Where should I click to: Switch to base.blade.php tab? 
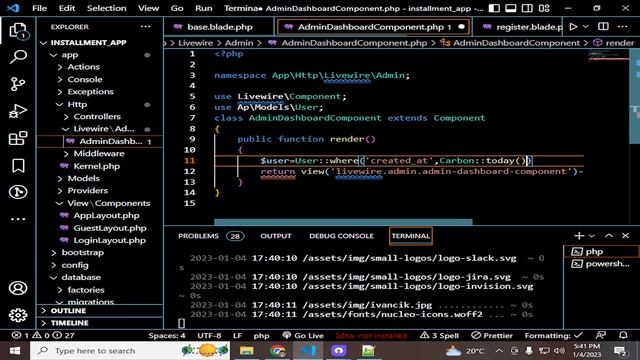[219, 27]
